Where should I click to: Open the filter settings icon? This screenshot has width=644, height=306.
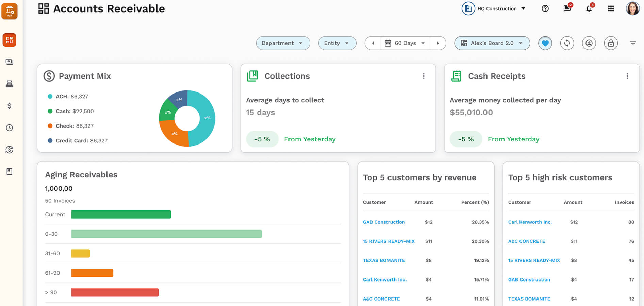(x=632, y=43)
